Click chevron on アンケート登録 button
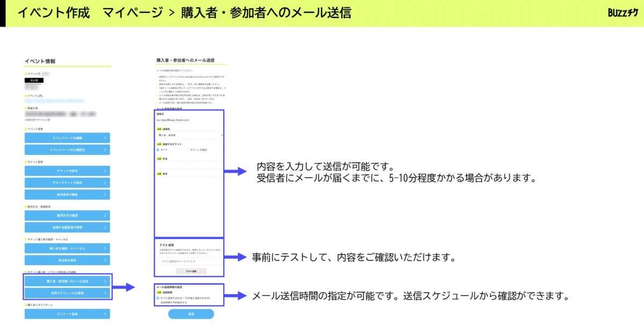 point(105,314)
